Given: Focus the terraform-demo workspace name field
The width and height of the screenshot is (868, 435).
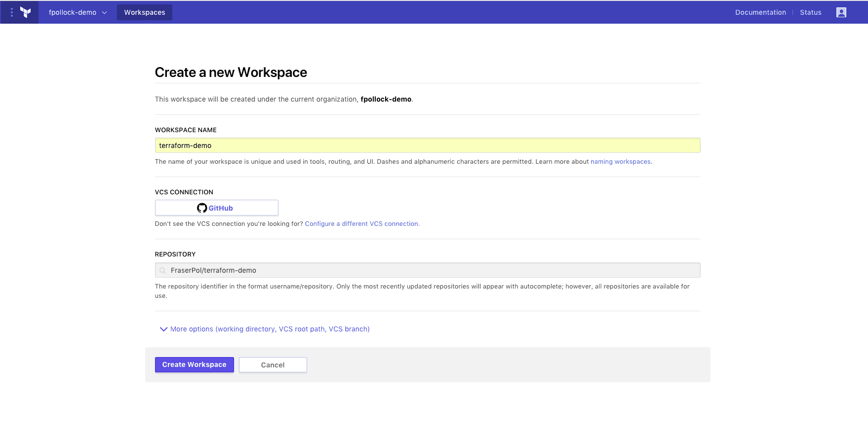Looking at the screenshot, I should click(x=427, y=145).
